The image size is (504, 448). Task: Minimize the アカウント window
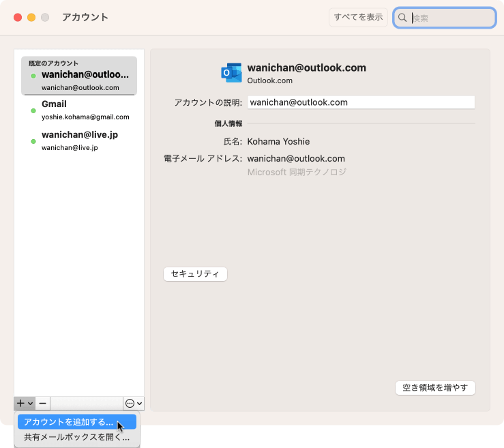point(31,17)
